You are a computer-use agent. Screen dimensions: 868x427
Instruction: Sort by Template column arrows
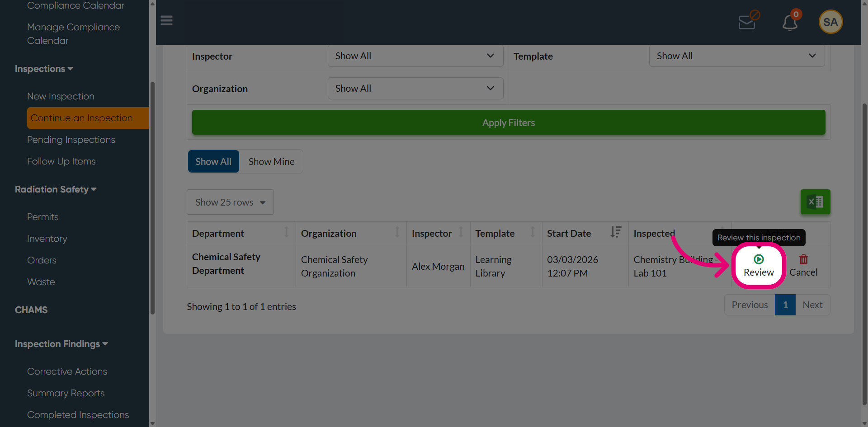click(533, 232)
